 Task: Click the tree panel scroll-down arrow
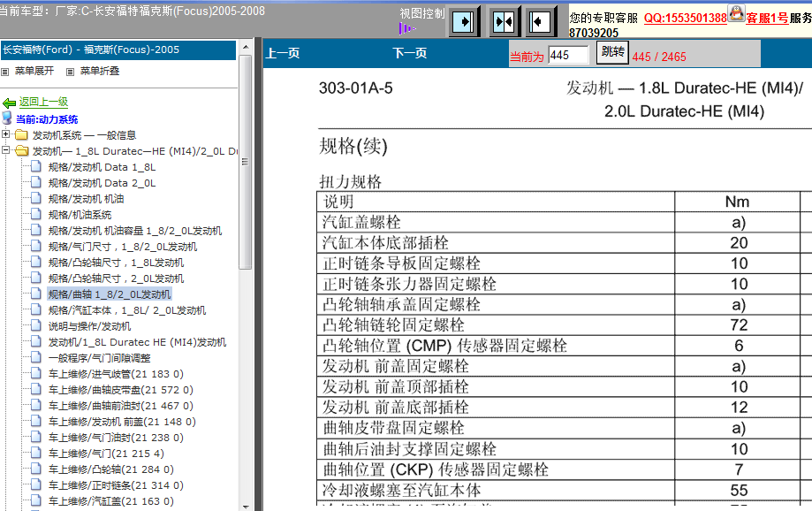click(246, 507)
